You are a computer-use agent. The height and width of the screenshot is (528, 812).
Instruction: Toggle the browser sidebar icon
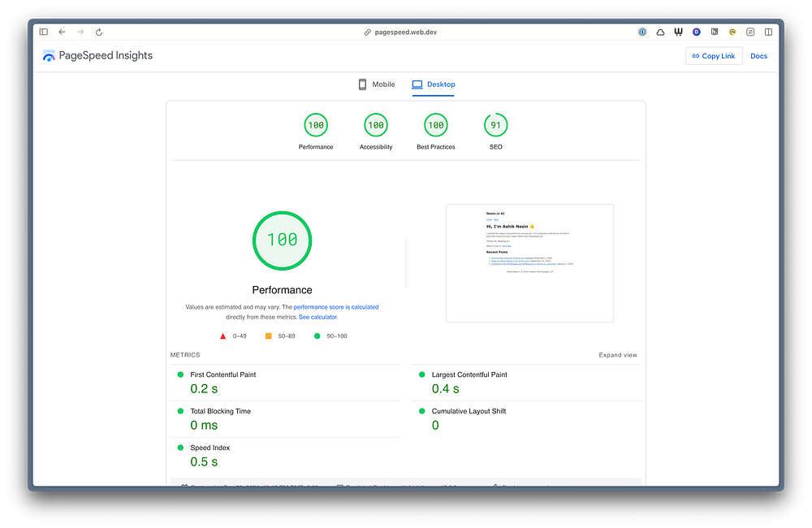(44, 32)
